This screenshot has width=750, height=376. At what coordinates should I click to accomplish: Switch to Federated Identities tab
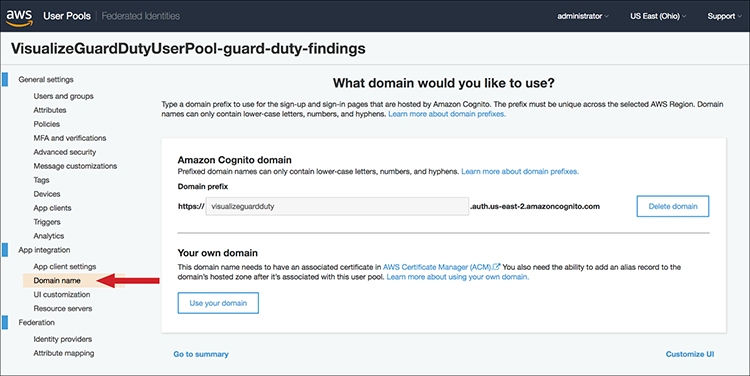141,16
